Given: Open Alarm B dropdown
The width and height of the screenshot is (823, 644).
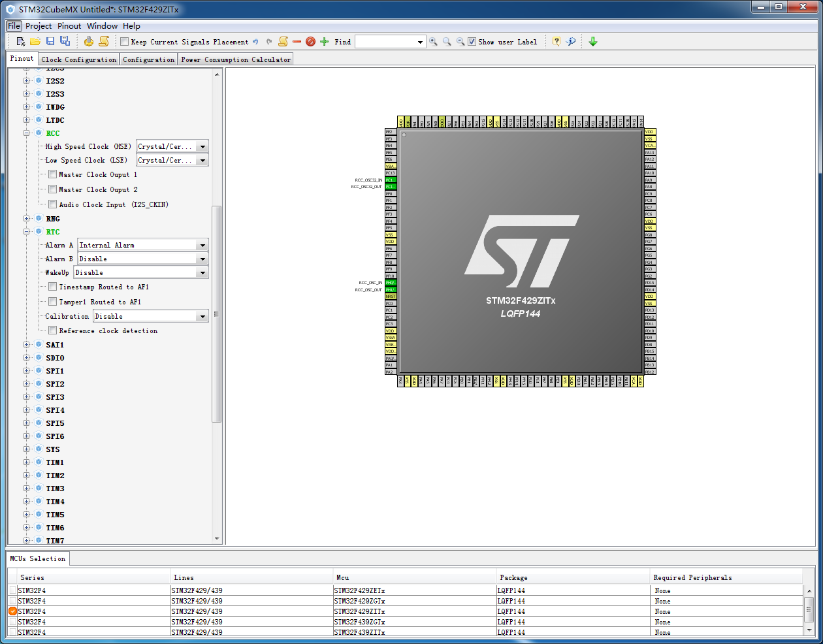Looking at the screenshot, I should 202,259.
